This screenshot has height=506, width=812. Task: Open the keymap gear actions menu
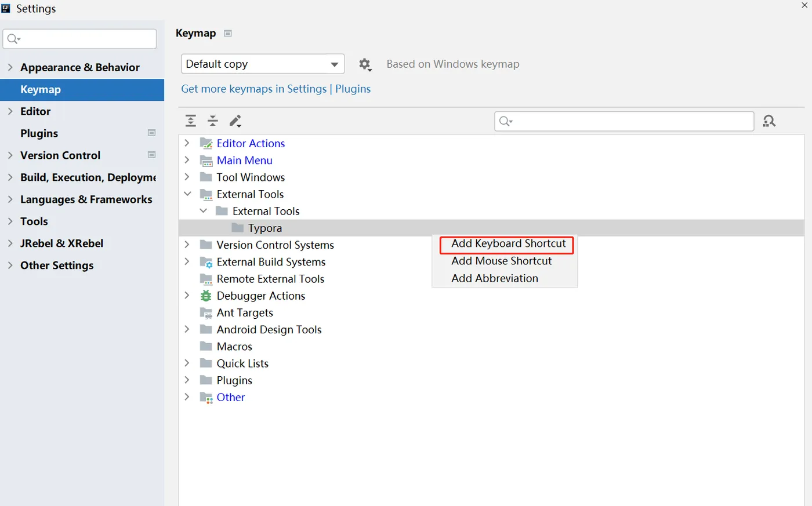point(365,64)
